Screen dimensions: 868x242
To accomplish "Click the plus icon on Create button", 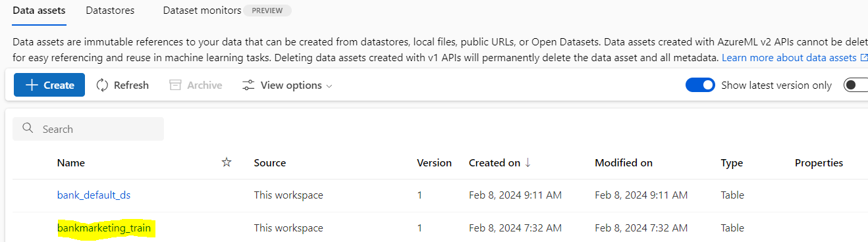I will pyautogui.click(x=31, y=85).
